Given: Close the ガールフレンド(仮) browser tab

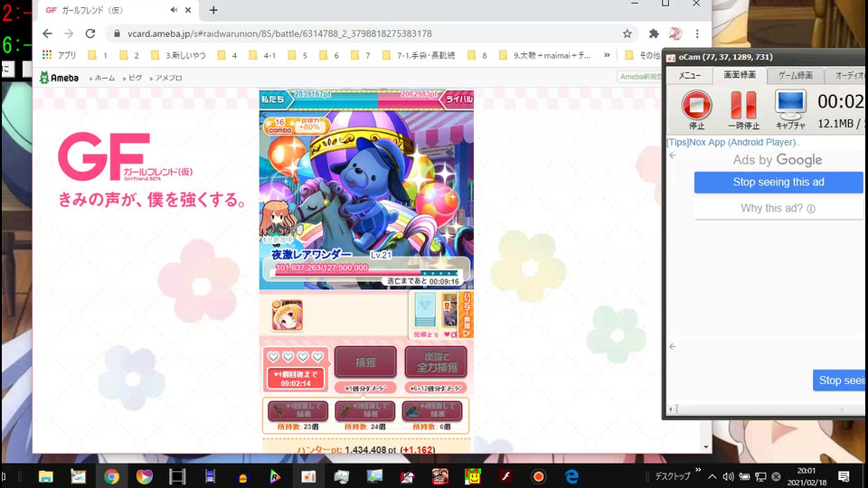Looking at the screenshot, I should tap(188, 10).
